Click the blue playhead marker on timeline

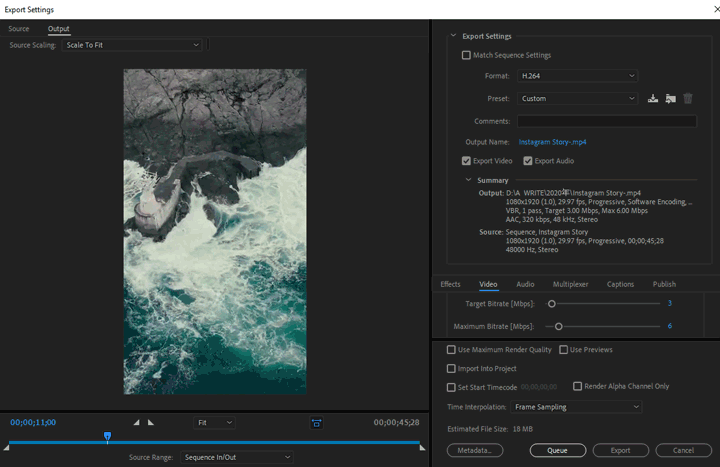pos(107,437)
